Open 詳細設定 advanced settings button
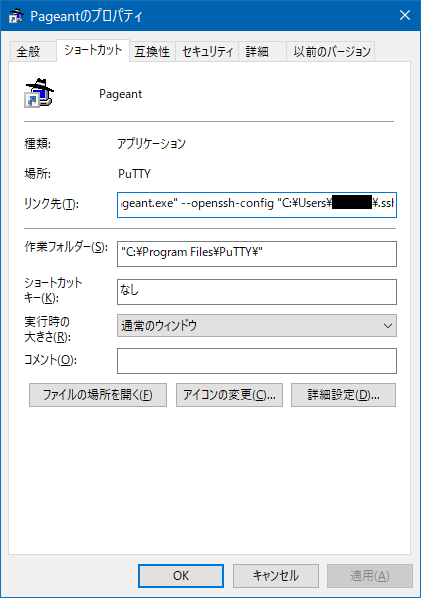The image size is (421, 598). 343,395
